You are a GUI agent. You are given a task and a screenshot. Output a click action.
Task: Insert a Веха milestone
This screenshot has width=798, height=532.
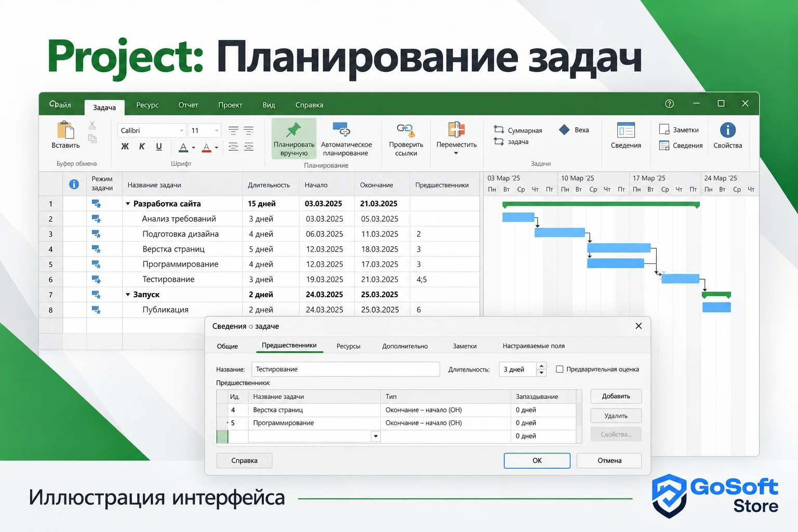click(574, 130)
